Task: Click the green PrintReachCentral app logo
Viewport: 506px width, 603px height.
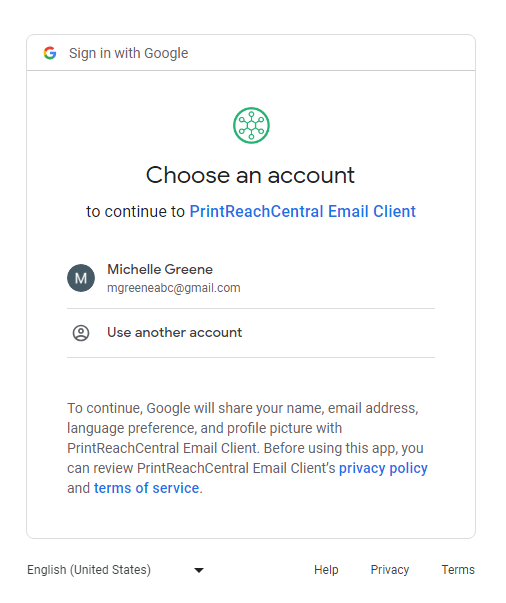Action: pyautogui.click(x=251, y=125)
